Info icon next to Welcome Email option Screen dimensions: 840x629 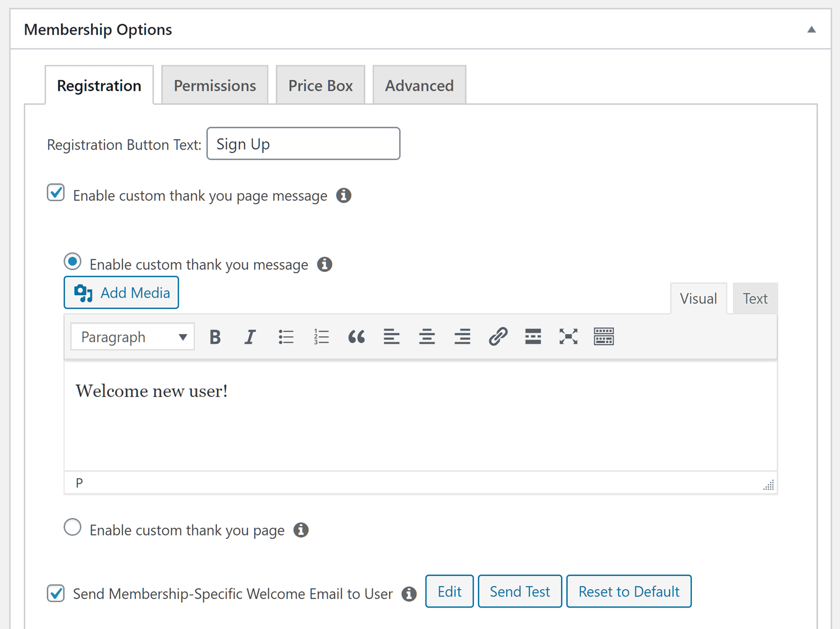pos(409,594)
